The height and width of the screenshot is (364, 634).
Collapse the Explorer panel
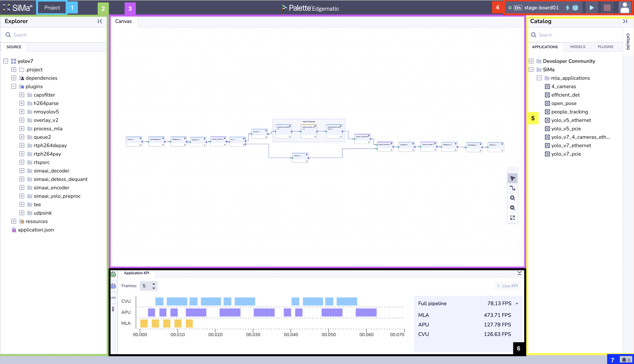(100, 21)
